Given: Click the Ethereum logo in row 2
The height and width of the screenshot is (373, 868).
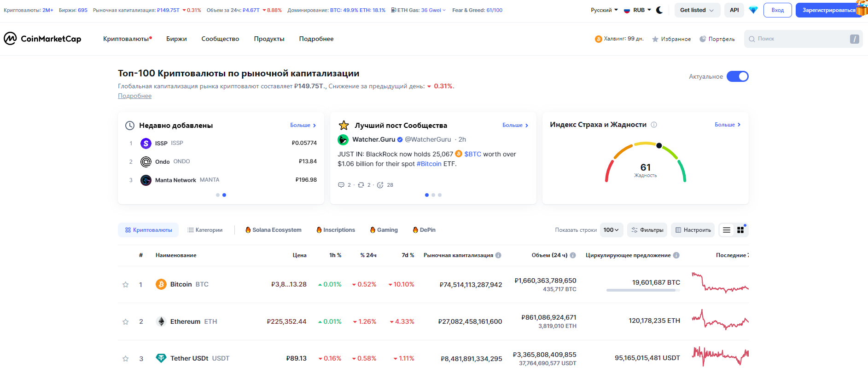Looking at the screenshot, I should 161,321.
